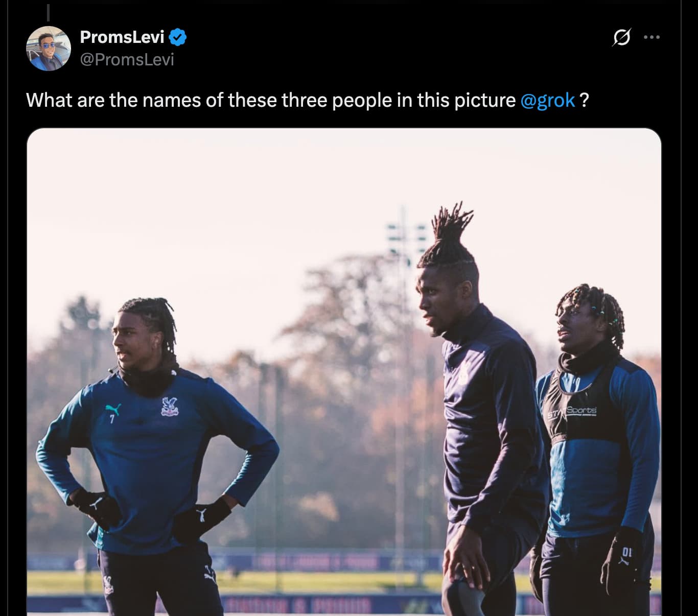Follow the @grok mention link
Image resolution: width=698 pixels, height=616 pixels.
[x=547, y=100]
